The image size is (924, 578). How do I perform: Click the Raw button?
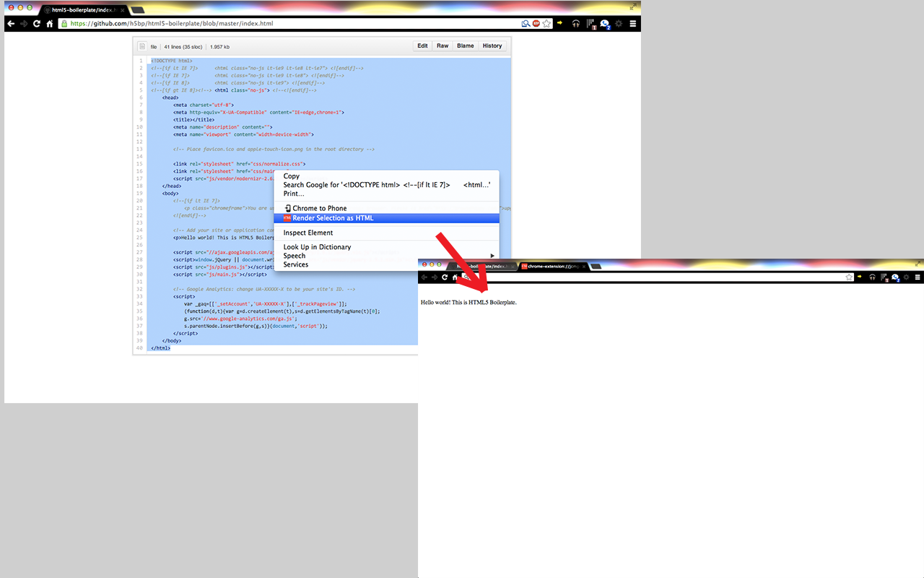(x=443, y=46)
